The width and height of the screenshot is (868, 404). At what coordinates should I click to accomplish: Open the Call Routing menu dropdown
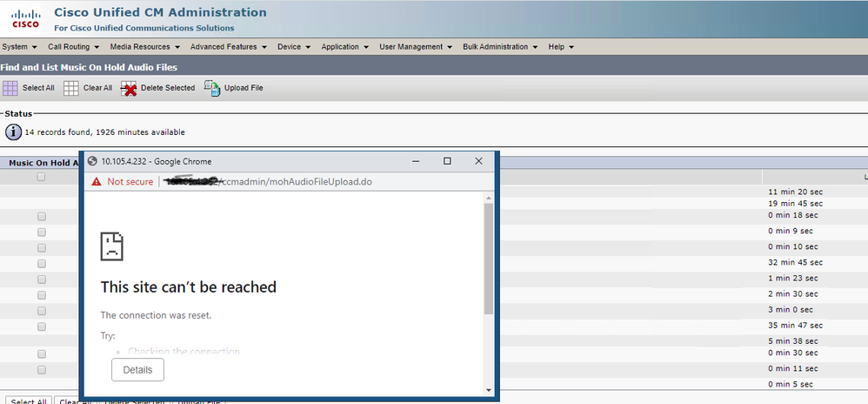[73, 47]
